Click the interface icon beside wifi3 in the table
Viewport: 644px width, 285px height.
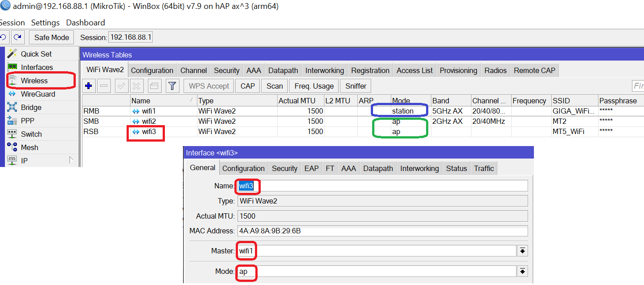tap(136, 132)
